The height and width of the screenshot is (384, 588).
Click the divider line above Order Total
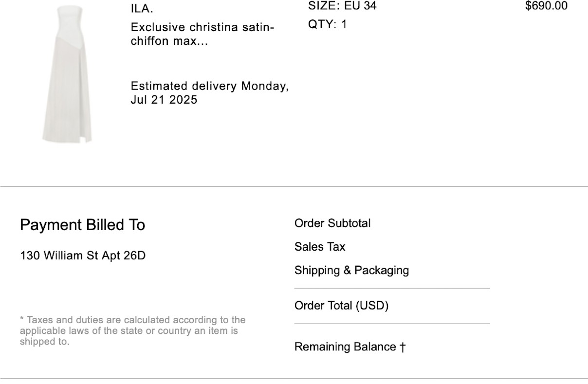(392, 289)
